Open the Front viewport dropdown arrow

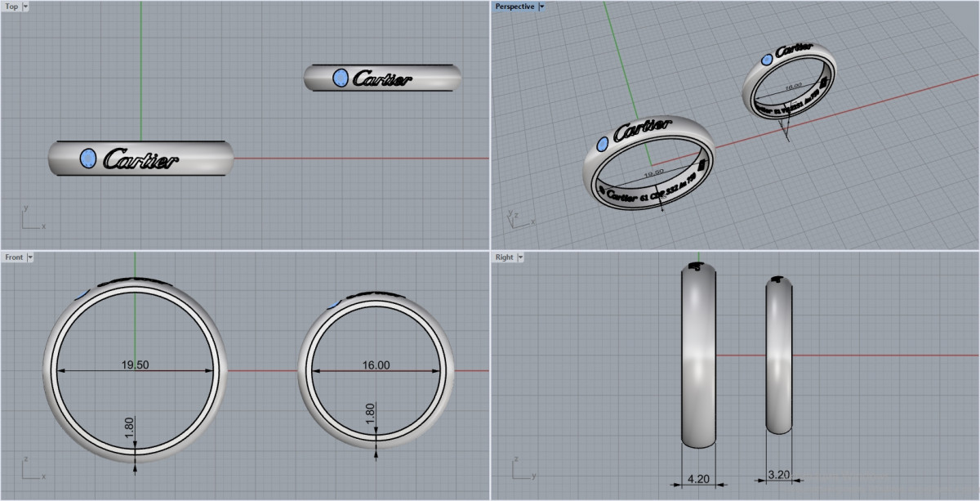click(30, 257)
